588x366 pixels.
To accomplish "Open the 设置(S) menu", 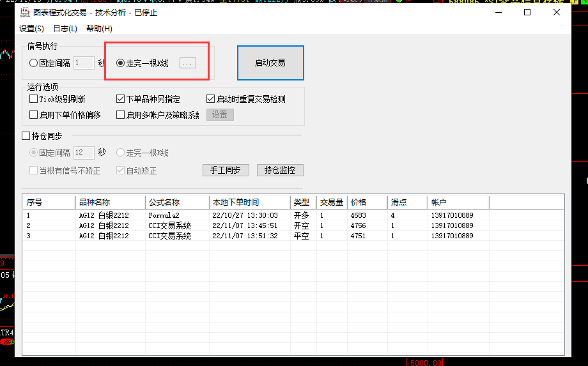I will pyautogui.click(x=31, y=29).
